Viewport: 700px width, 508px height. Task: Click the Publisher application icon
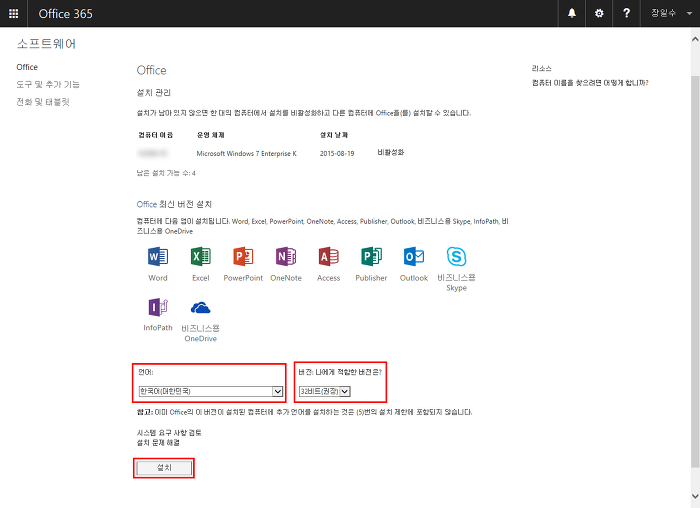pyautogui.click(x=371, y=256)
